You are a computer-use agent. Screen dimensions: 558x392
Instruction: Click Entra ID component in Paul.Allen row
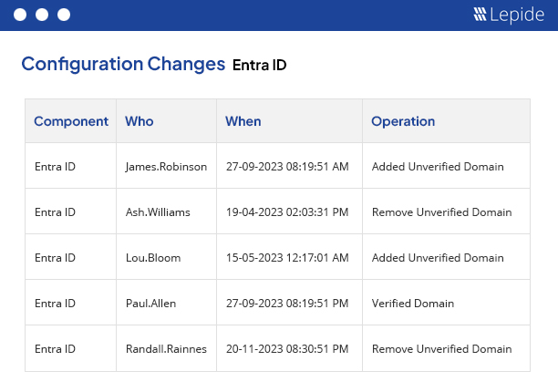coord(55,303)
